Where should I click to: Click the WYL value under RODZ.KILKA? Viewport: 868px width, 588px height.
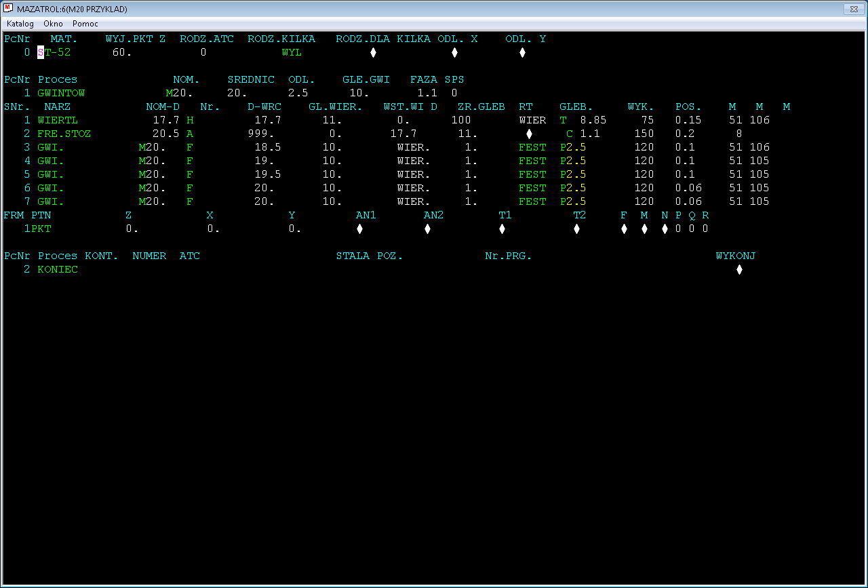coord(292,52)
